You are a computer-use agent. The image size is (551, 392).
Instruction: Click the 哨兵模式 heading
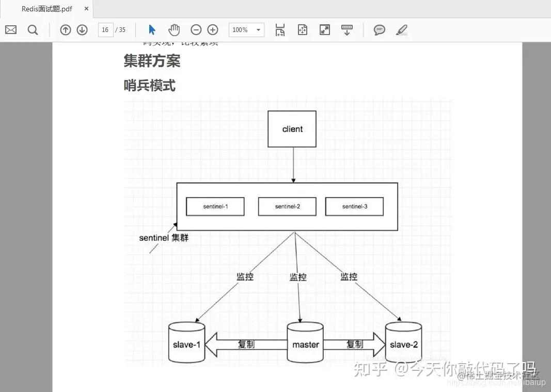(149, 85)
